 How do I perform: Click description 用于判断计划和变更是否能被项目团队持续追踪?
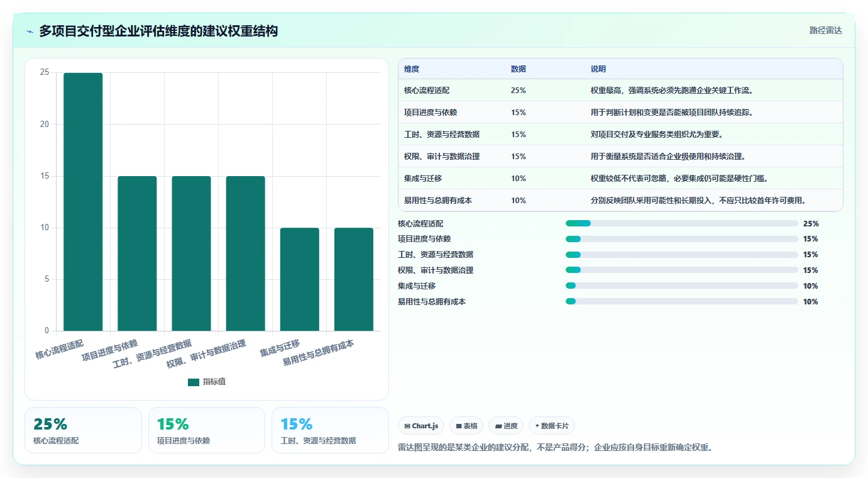[672, 113]
